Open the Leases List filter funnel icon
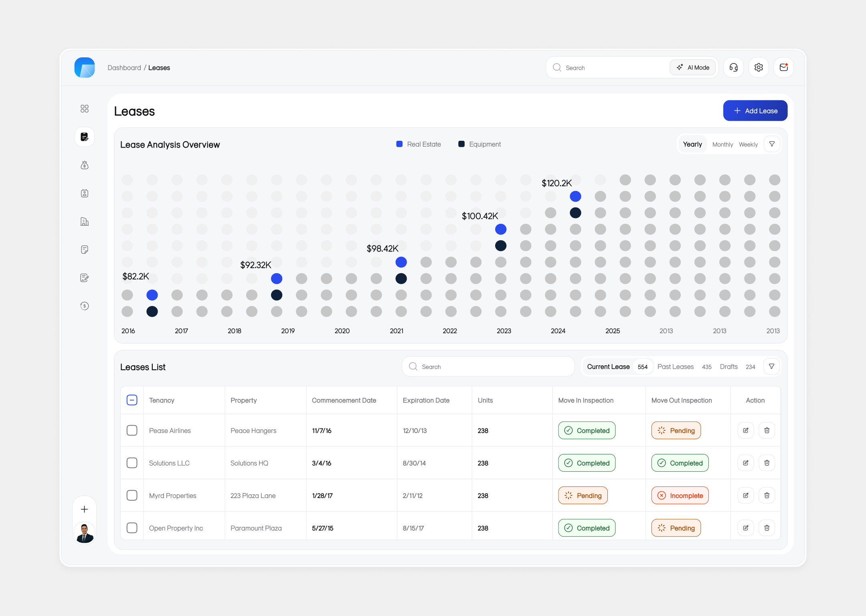This screenshot has height=616, width=866. tap(771, 366)
